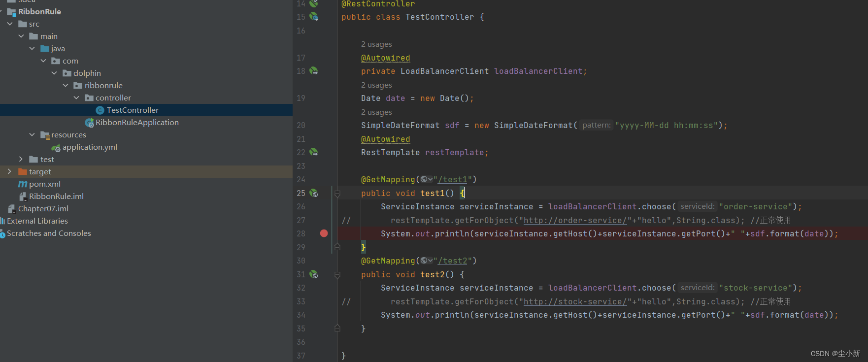Screen dimensions: 868x362
Task: Collapse the main folder
Action: (21, 36)
